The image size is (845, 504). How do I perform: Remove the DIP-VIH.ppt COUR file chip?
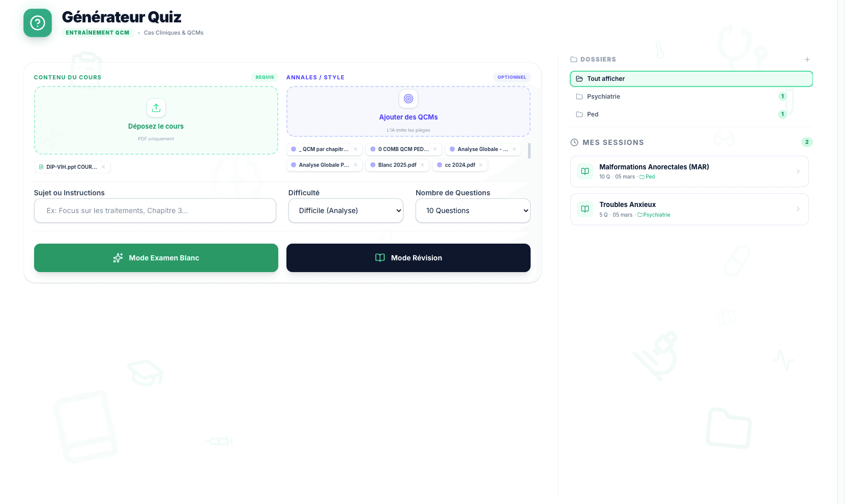[103, 167]
